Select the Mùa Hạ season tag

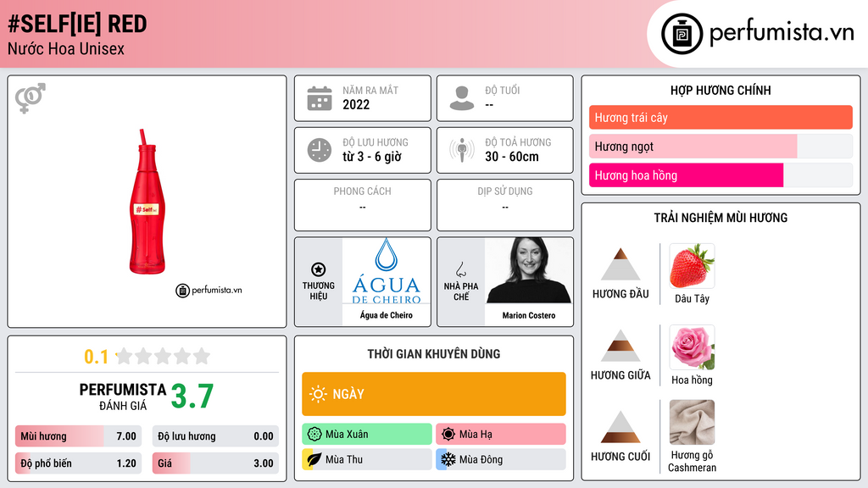pyautogui.click(x=501, y=435)
